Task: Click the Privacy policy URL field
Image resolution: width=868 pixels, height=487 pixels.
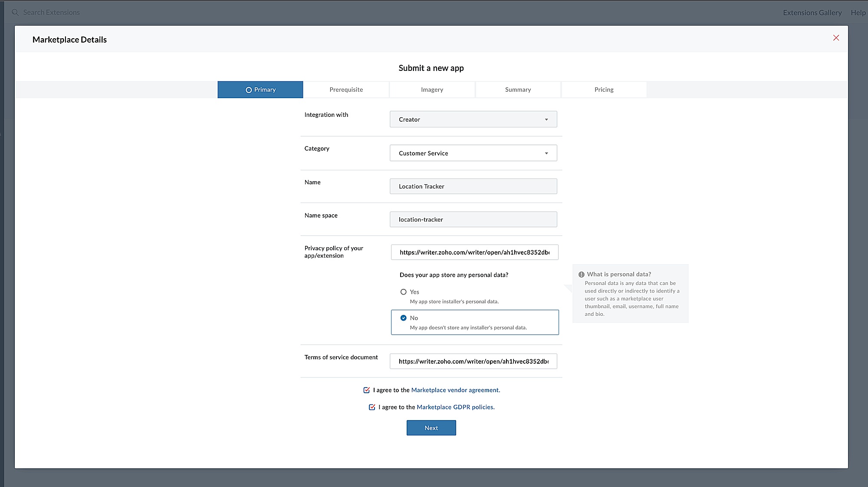Action: (474, 252)
